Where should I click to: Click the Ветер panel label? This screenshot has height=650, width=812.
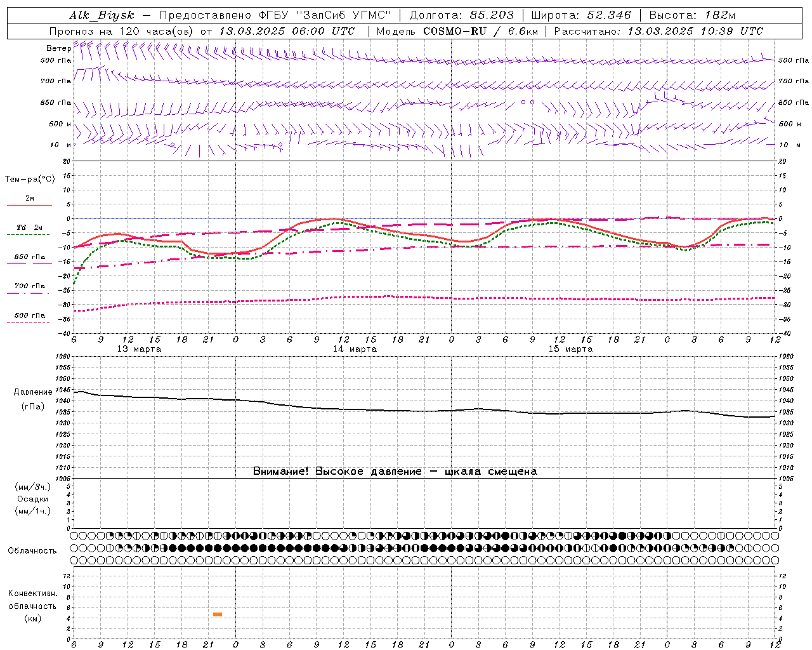pos(58,48)
